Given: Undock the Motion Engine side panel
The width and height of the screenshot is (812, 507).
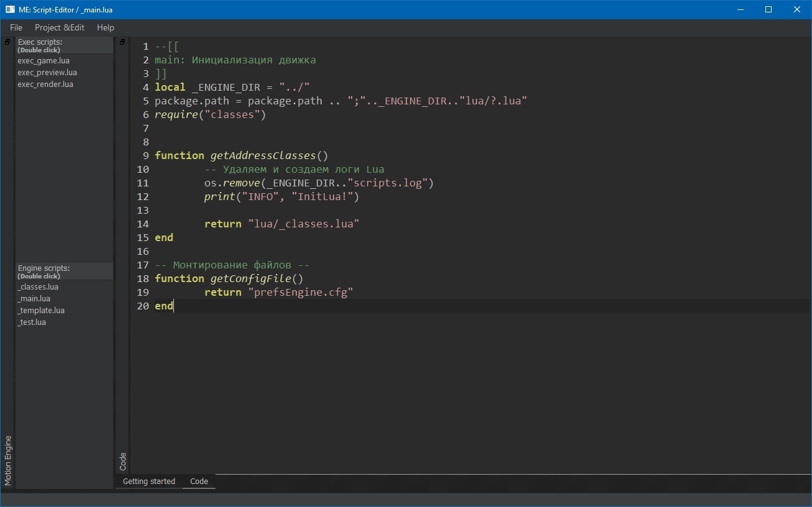Looking at the screenshot, I should coord(7,42).
